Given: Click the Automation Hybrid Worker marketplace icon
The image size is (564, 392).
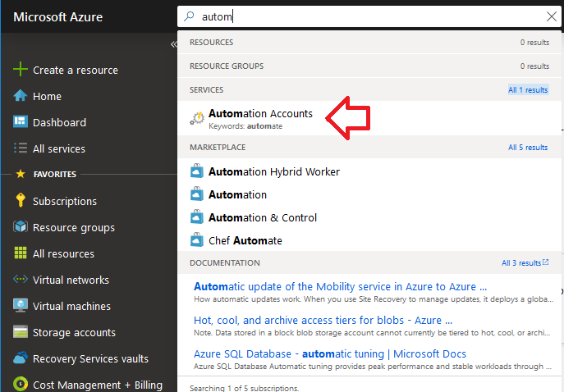Looking at the screenshot, I should pyautogui.click(x=197, y=171).
